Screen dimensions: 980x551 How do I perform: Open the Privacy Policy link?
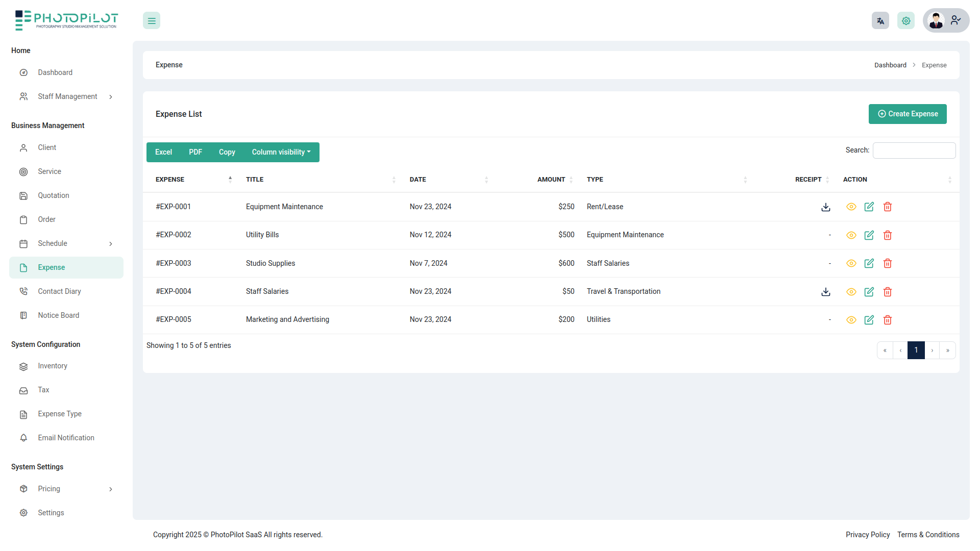[x=868, y=535]
